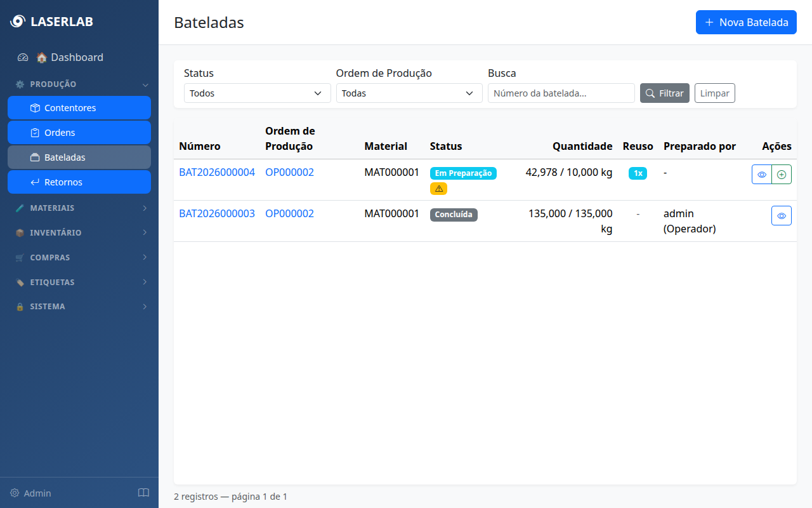This screenshot has width=812, height=508.
Task: Click the warning triangle on batch BAT2026000004
Action: [438, 189]
